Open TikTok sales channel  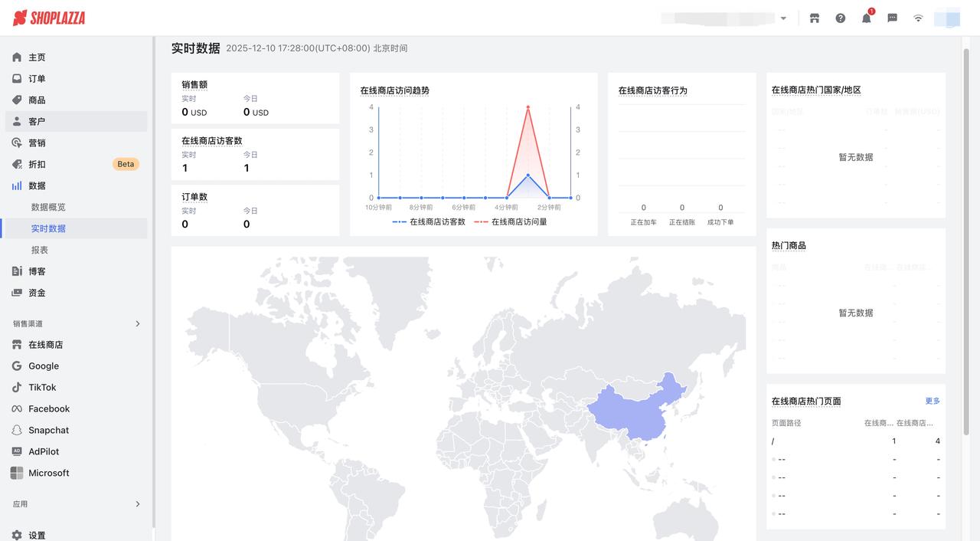[42, 388]
